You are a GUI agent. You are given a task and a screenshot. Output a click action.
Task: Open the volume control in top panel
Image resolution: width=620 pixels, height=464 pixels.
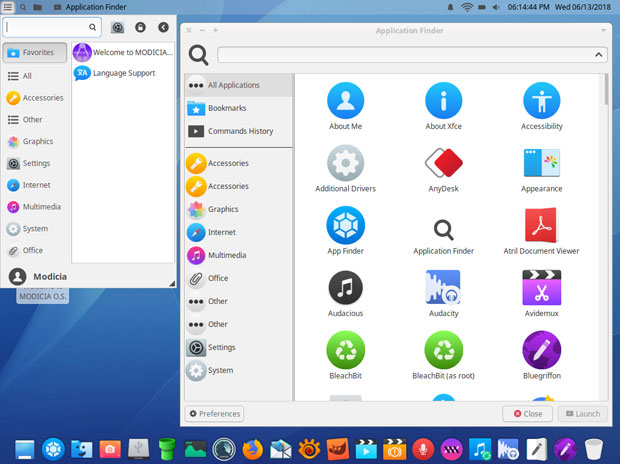coord(496,7)
